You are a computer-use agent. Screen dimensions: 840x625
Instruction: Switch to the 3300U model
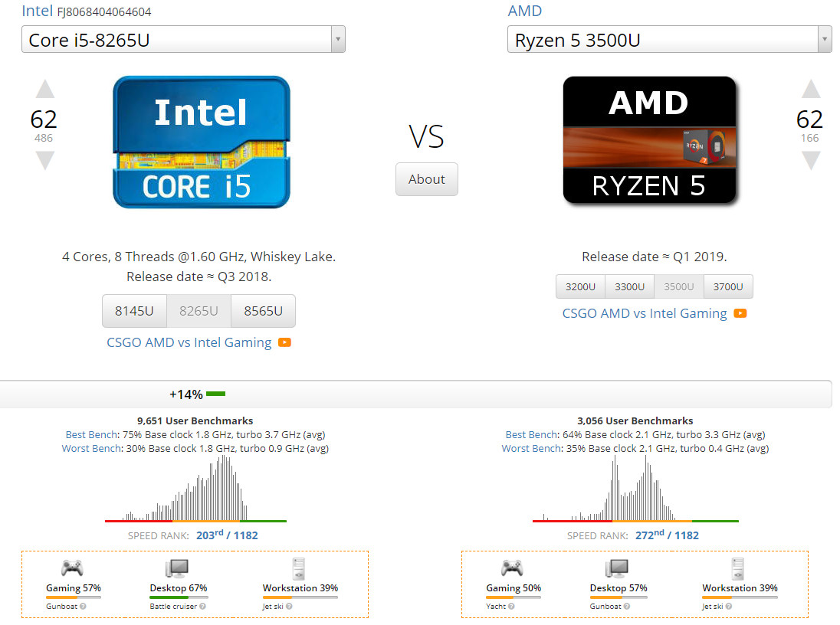click(x=629, y=286)
